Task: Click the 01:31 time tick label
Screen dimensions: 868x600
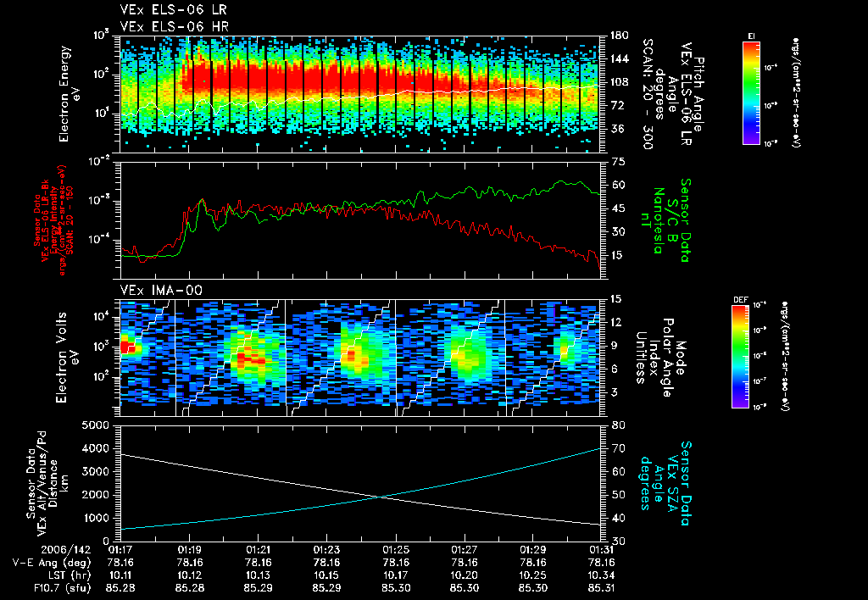Action: tap(601, 550)
